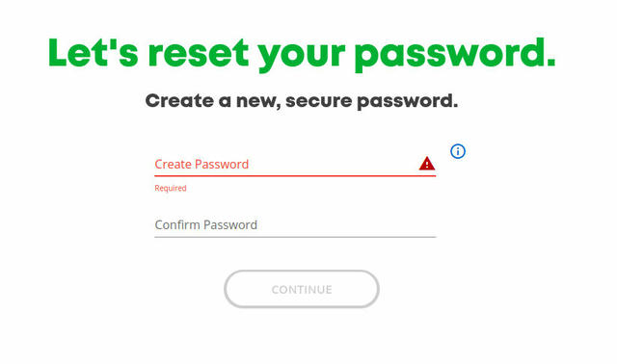Show password requirements via circled i icon

(x=458, y=151)
